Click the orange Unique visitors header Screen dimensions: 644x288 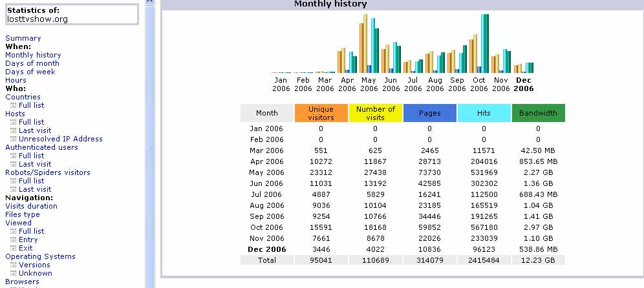[x=321, y=113]
